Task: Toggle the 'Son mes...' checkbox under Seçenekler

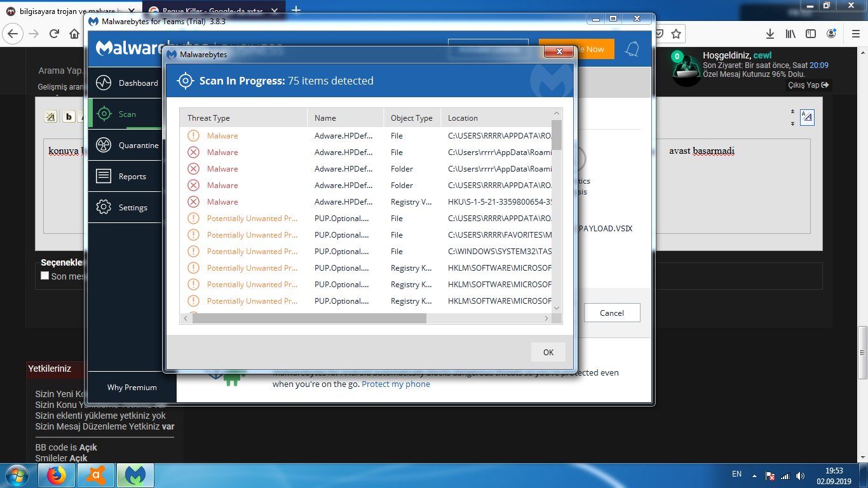Action: click(44, 276)
